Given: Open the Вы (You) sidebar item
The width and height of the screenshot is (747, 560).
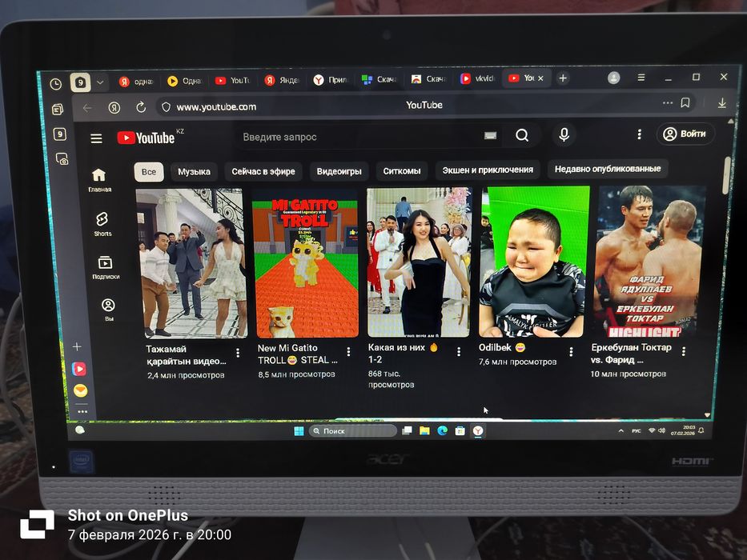Looking at the screenshot, I should pyautogui.click(x=109, y=309).
